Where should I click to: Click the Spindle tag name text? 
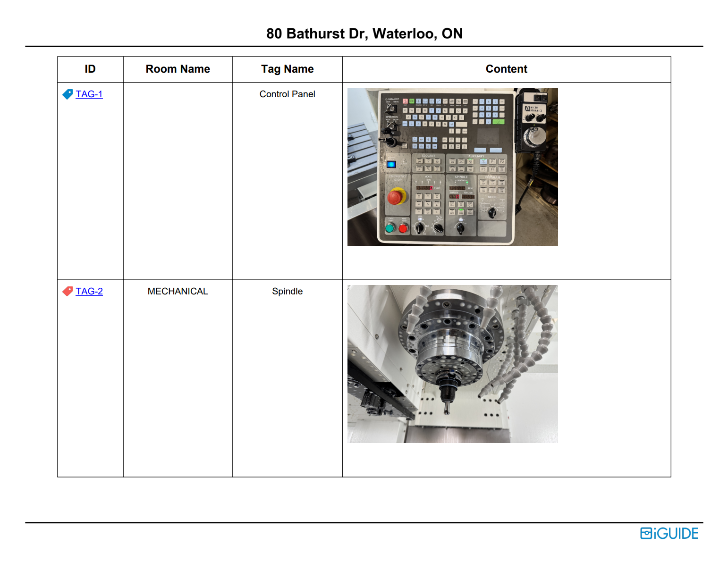click(287, 292)
